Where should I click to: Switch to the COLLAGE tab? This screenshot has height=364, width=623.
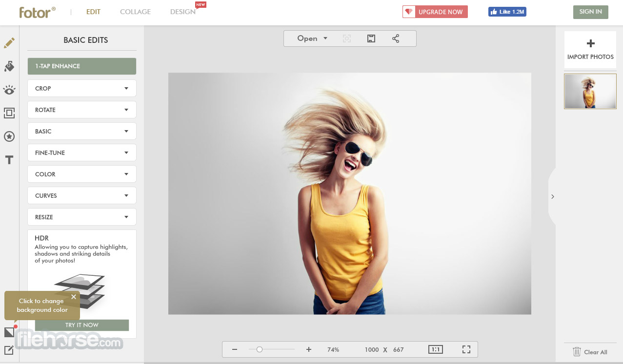click(x=135, y=12)
